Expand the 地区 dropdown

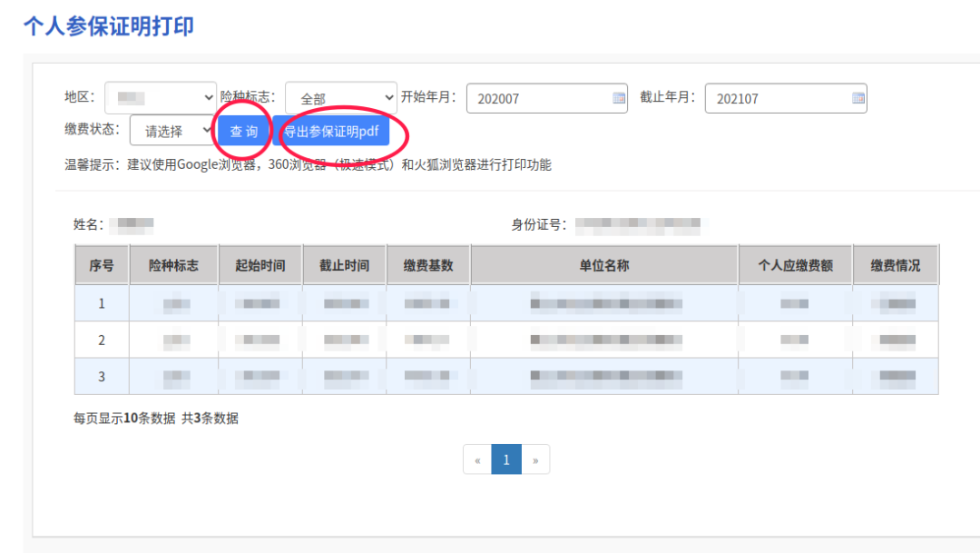[x=161, y=97]
